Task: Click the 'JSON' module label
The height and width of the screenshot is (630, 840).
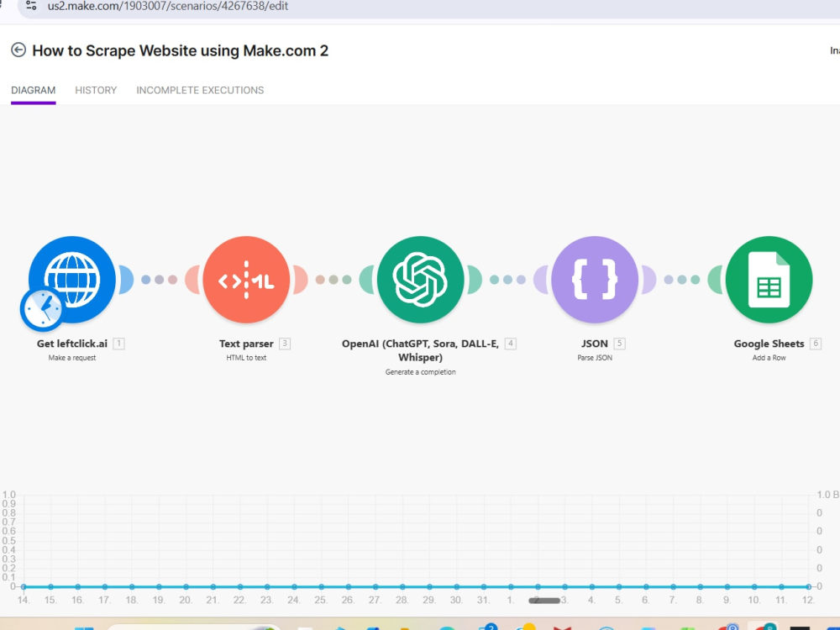Action: pyautogui.click(x=595, y=344)
